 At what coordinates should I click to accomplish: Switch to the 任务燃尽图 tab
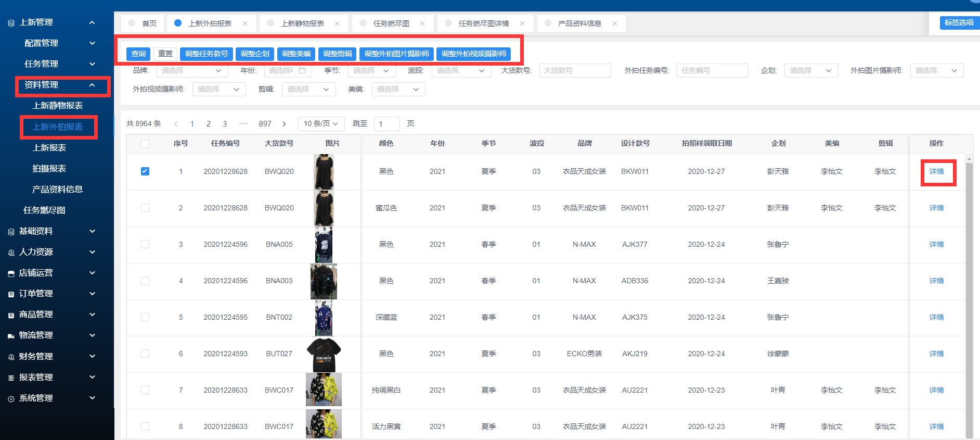[x=391, y=23]
